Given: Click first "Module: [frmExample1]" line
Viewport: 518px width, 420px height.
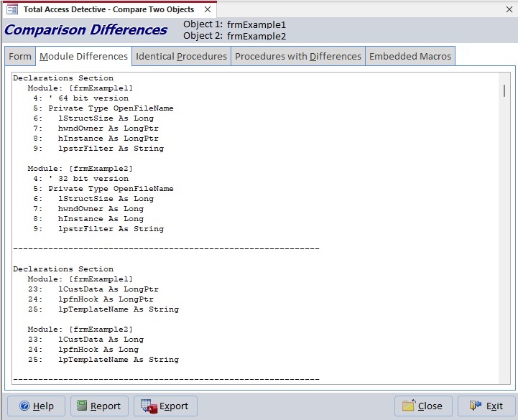Looking at the screenshot, I should [x=80, y=88].
